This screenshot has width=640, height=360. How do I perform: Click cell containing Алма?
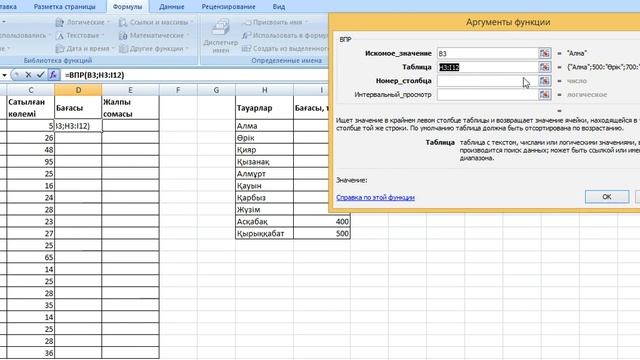coord(264,126)
